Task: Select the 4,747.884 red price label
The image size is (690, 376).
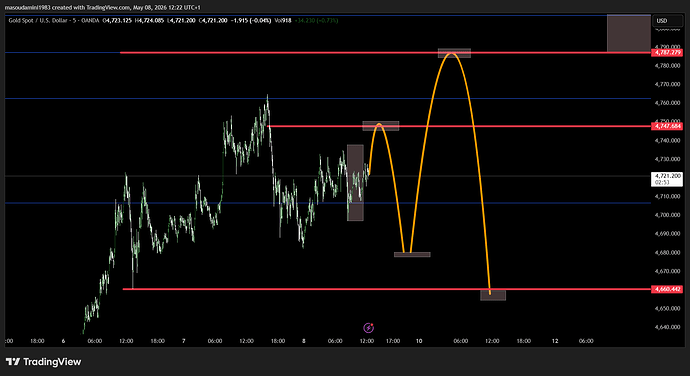Action: point(667,126)
